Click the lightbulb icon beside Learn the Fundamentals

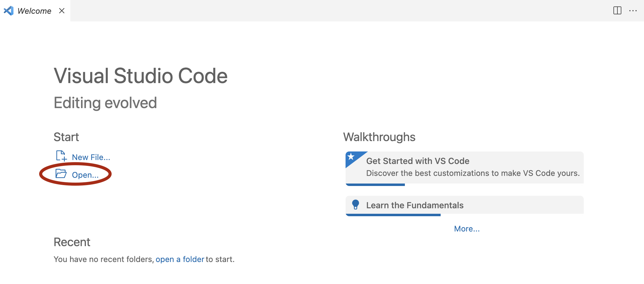(x=355, y=205)
